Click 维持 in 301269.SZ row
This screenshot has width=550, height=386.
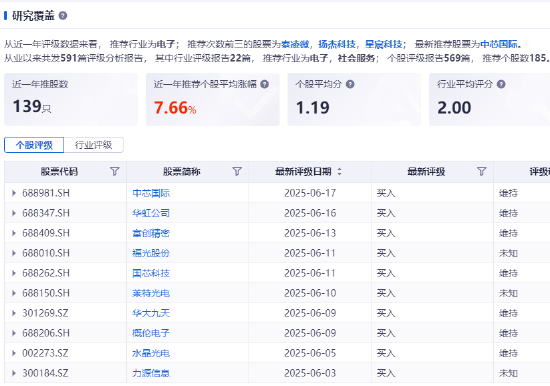coord(508,313)
